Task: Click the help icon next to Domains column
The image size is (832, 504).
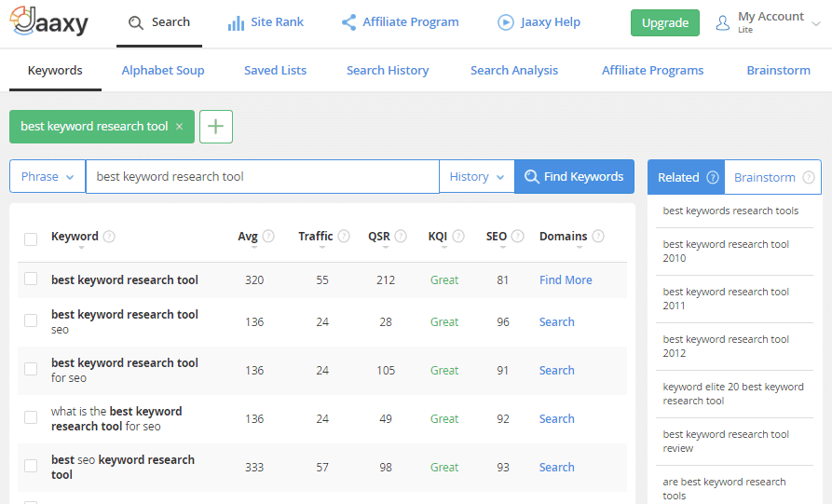Action: click(598, 236)
